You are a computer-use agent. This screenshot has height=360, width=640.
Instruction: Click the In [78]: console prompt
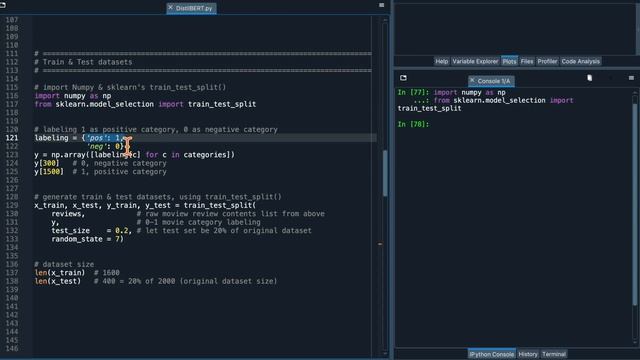tap(413, 124)
